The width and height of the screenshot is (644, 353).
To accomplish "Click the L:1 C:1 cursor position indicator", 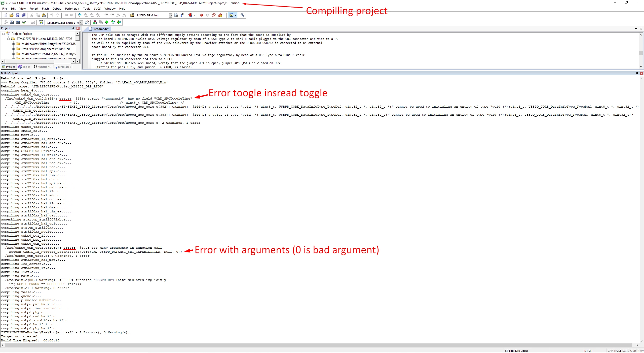I will (x=588, y=351).
